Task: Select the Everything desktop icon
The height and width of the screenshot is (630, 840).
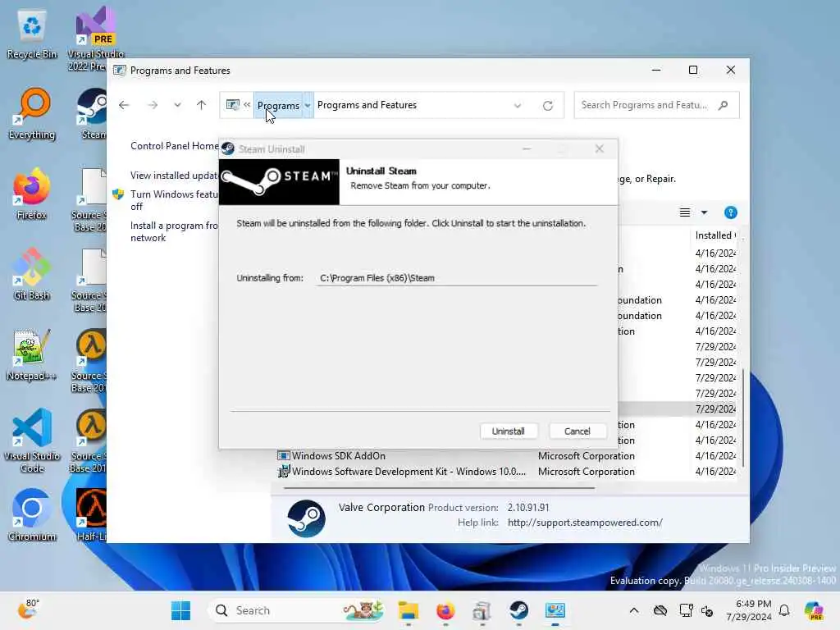Action: tap(32, 114)
